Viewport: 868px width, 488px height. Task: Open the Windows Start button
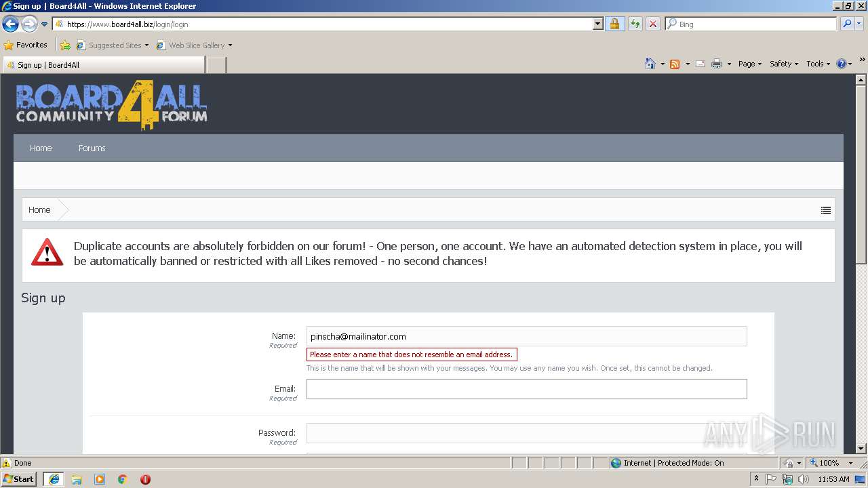point(19,479)
